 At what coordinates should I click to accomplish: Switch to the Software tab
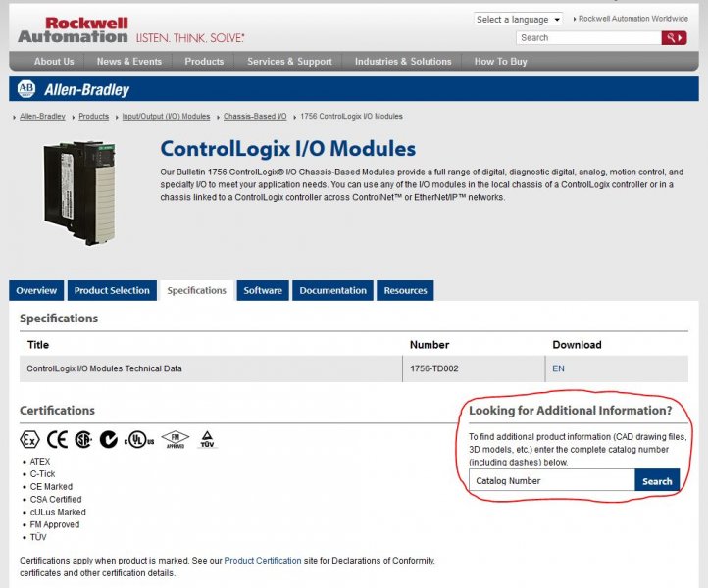263,290
